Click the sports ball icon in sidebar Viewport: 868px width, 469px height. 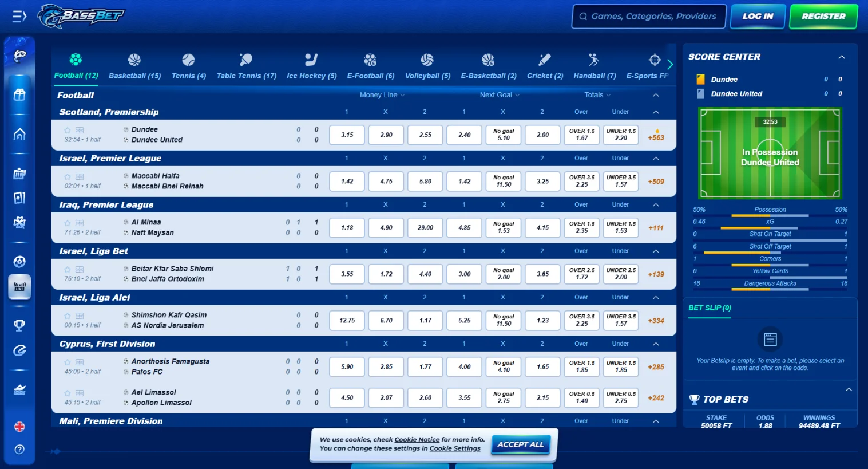(x=19, y=261)
